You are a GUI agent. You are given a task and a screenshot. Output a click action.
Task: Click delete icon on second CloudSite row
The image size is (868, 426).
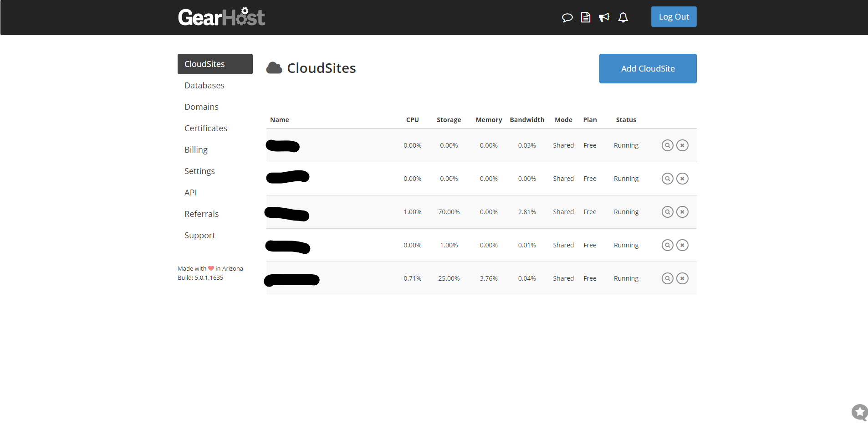(x=682, y=179)
